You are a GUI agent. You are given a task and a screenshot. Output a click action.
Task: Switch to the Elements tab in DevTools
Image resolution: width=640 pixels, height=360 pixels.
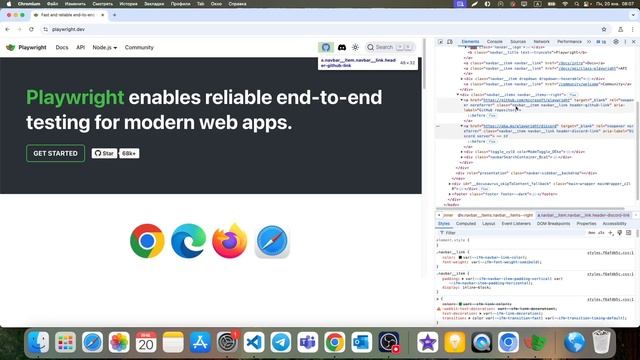click(x=470, y=42)
